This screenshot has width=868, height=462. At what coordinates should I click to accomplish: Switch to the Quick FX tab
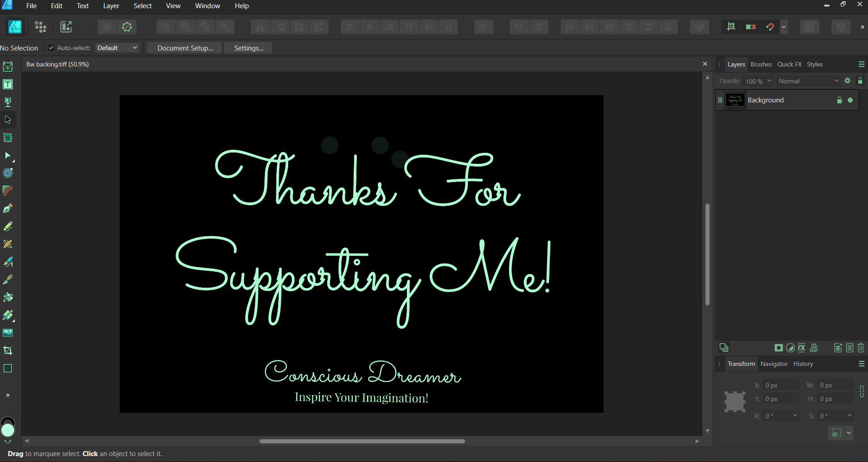pos(789,64)
